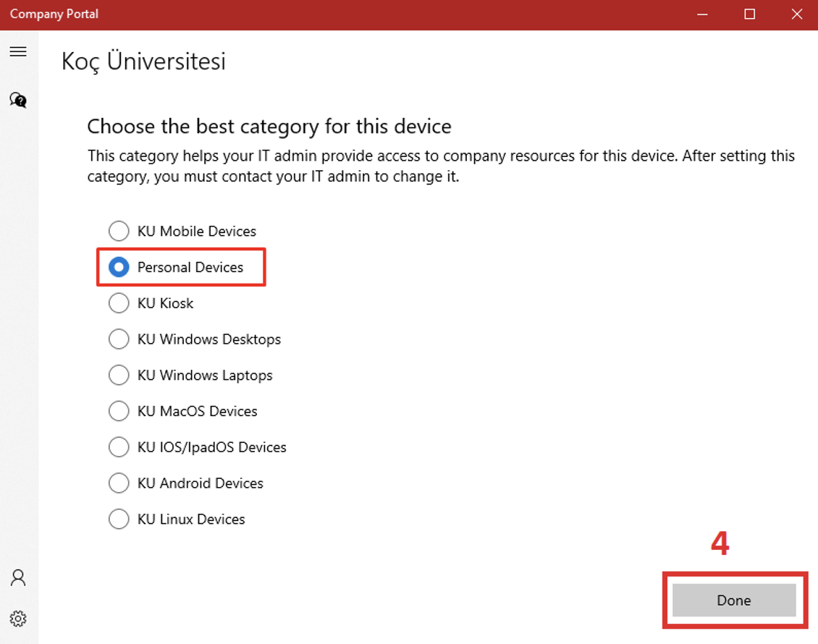Open the help and feedback chat icon
Screen dimensions: 818x644
pos(18,101)
